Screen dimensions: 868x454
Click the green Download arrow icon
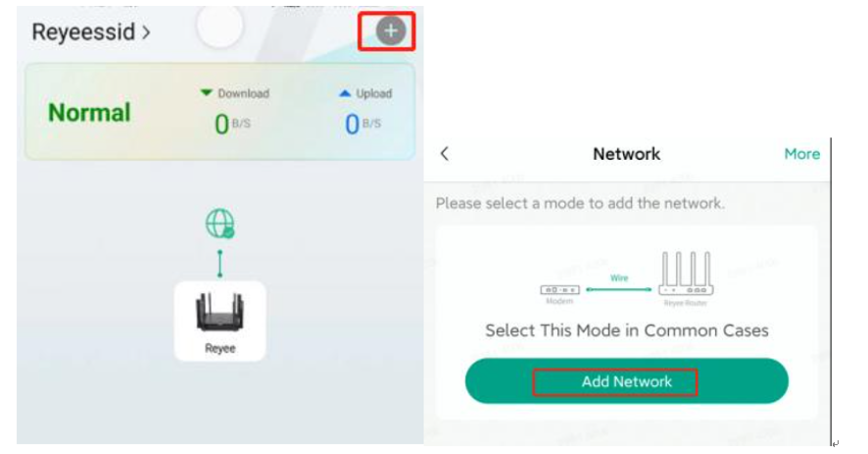click(x=206, y=93)
